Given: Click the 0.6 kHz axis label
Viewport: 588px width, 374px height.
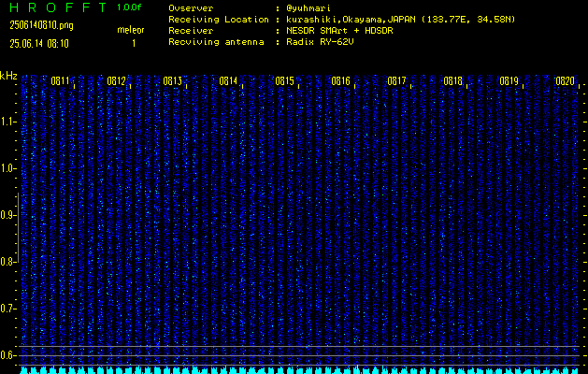Looking at the screenshot, I should 8,355.
